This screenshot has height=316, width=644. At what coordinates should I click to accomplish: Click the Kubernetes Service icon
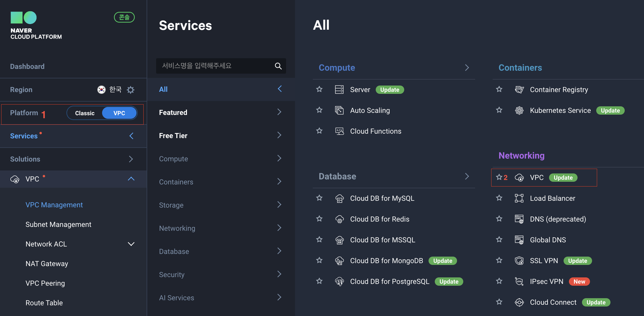[519, 110]
